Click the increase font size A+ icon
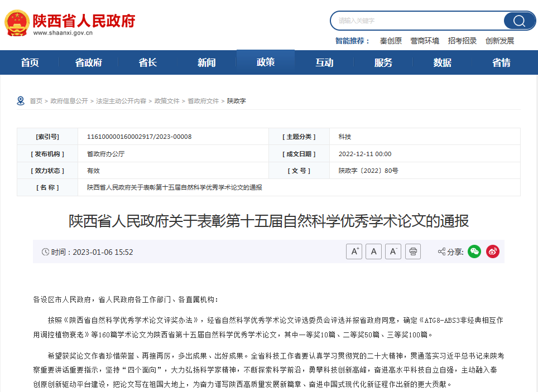This screenshot has height=392, width=538. click(354, 251)
